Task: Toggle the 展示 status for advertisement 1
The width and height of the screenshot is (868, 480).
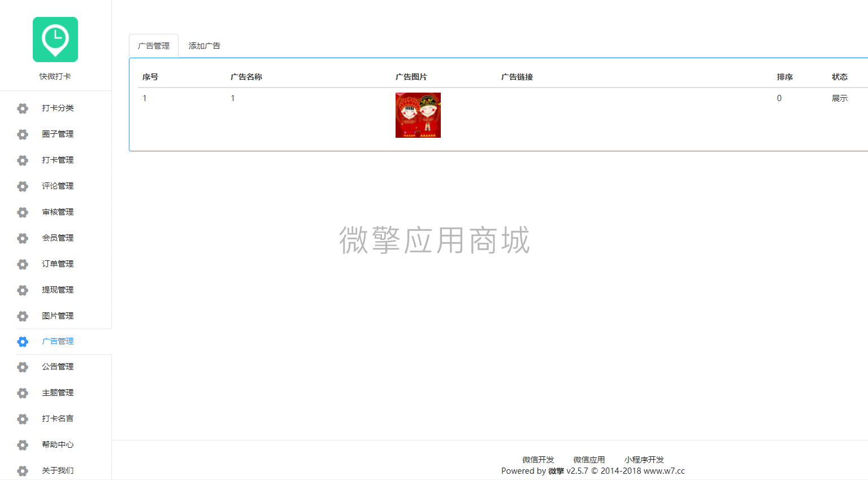Action: [840, 98]
